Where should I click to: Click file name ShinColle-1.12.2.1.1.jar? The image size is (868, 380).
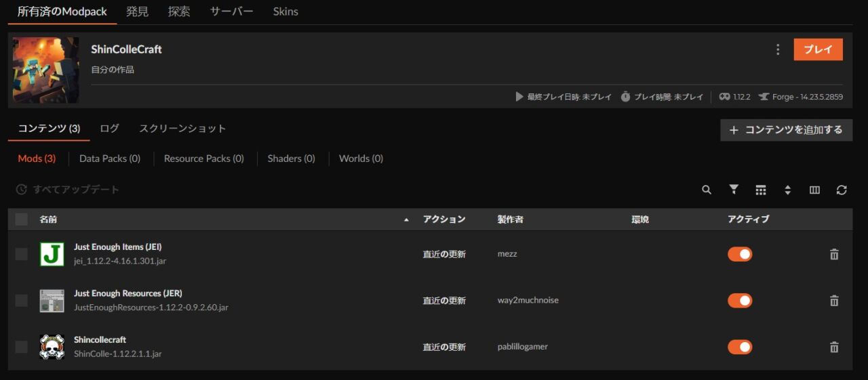(117, 354)
